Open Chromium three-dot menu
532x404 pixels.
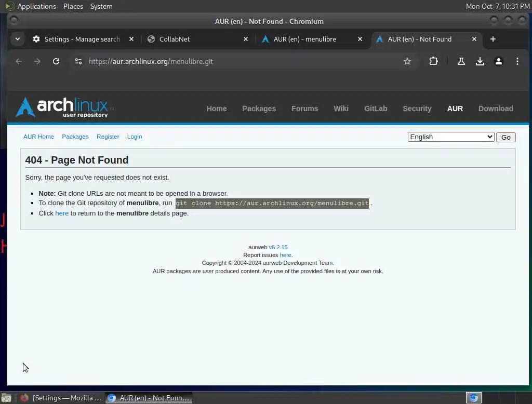[517, 61]
